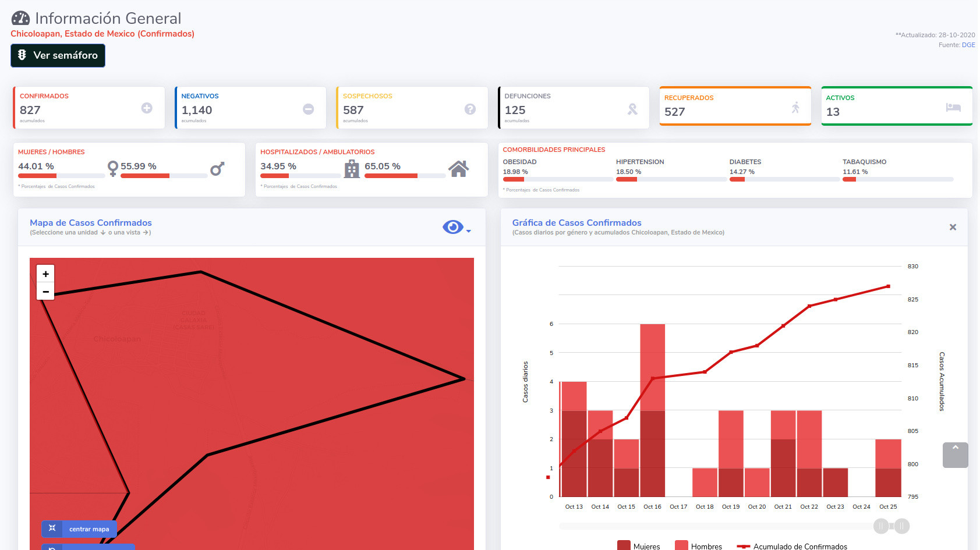Zoom in on the map with plus button
The width and height of the screenshot is (980, 550).
45,274
